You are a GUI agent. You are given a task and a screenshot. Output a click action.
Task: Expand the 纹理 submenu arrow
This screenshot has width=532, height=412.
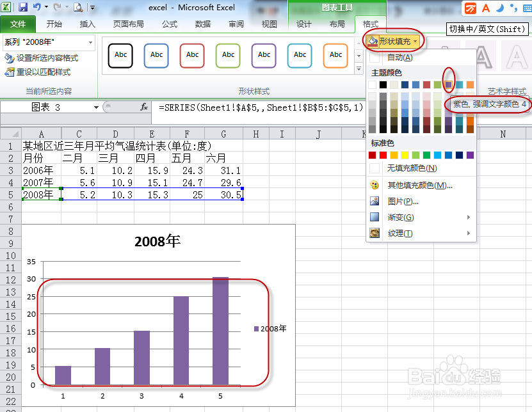coord(469,233)
